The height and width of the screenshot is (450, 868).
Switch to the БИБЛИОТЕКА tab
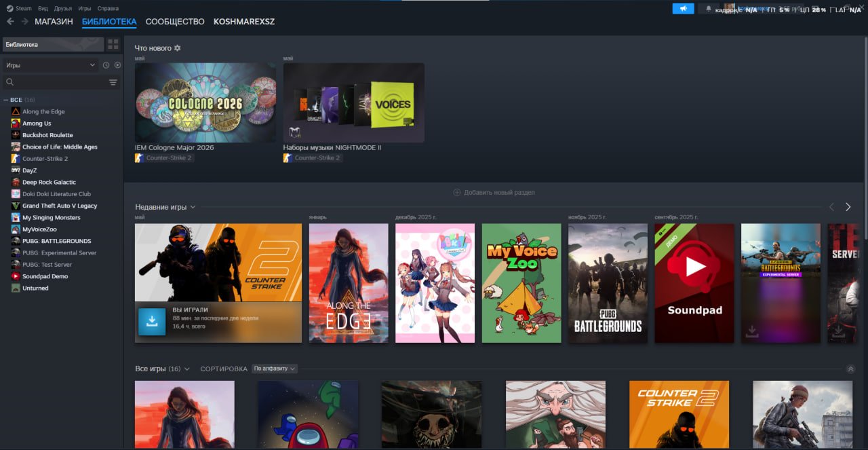[109, 22]
